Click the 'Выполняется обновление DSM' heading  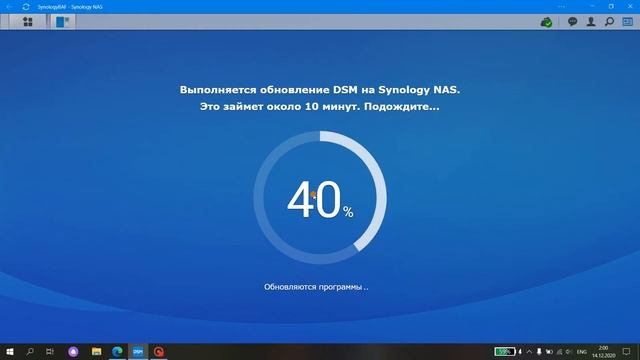pos(320,90)
